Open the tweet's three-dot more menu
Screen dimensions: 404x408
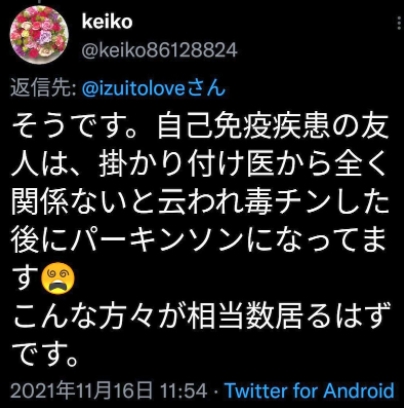399,23
